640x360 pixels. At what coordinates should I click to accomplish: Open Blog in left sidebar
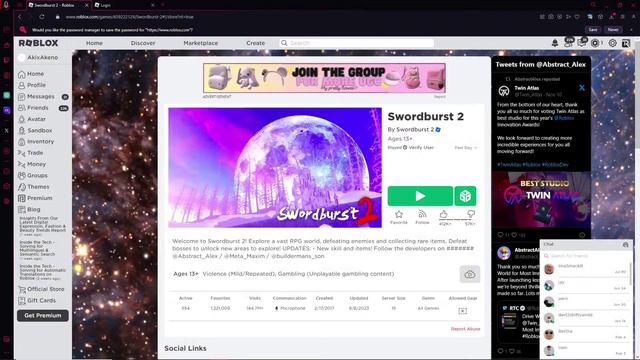(x=33, y=209)
